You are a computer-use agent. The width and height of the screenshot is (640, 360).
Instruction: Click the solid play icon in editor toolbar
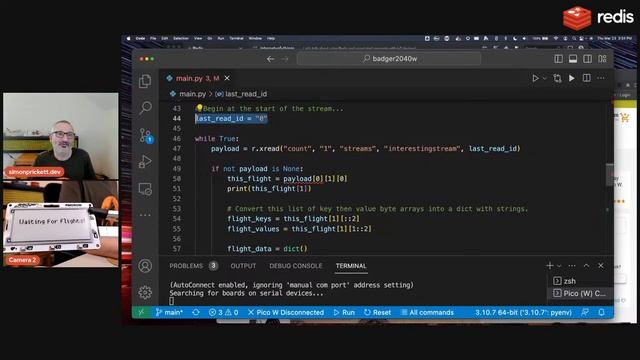572,78
